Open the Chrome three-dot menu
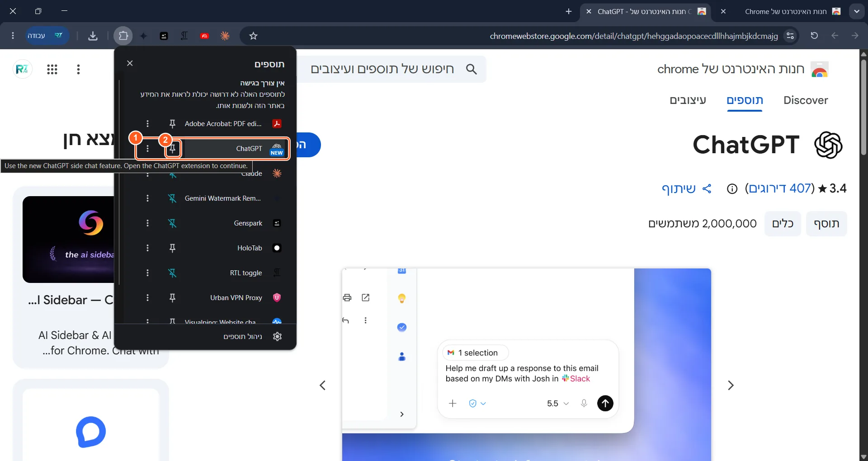The width and height of the screenshot is (868, 461). 13,36
